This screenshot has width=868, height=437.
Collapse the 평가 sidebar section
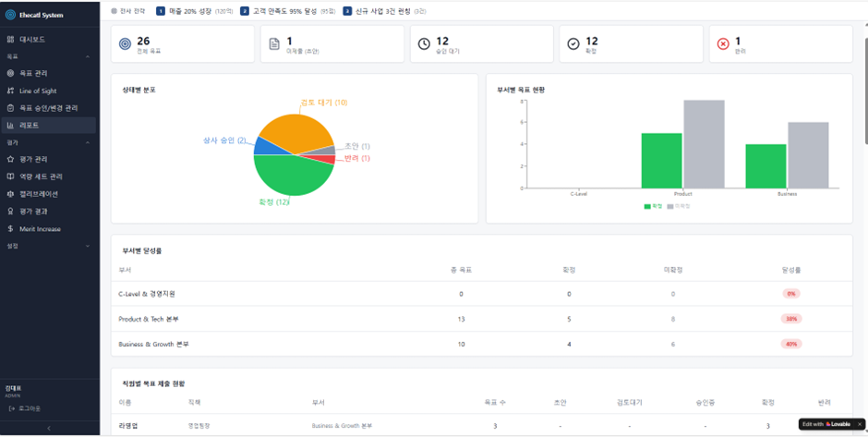(88, 142)
